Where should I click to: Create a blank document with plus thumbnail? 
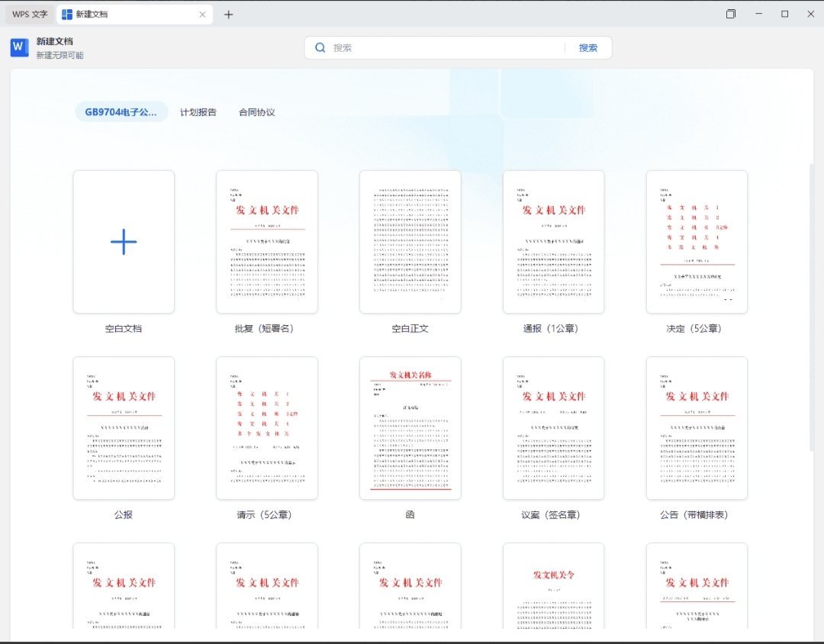124,242
